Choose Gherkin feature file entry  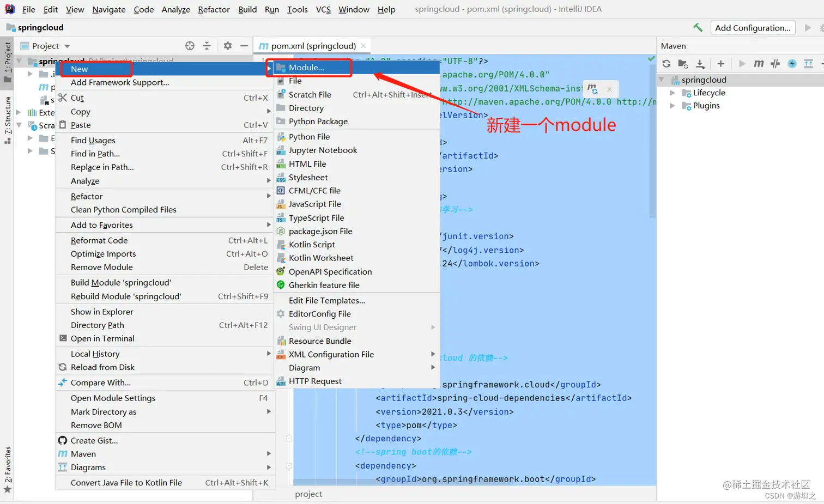pyautogui.click(x=356, y=285)
